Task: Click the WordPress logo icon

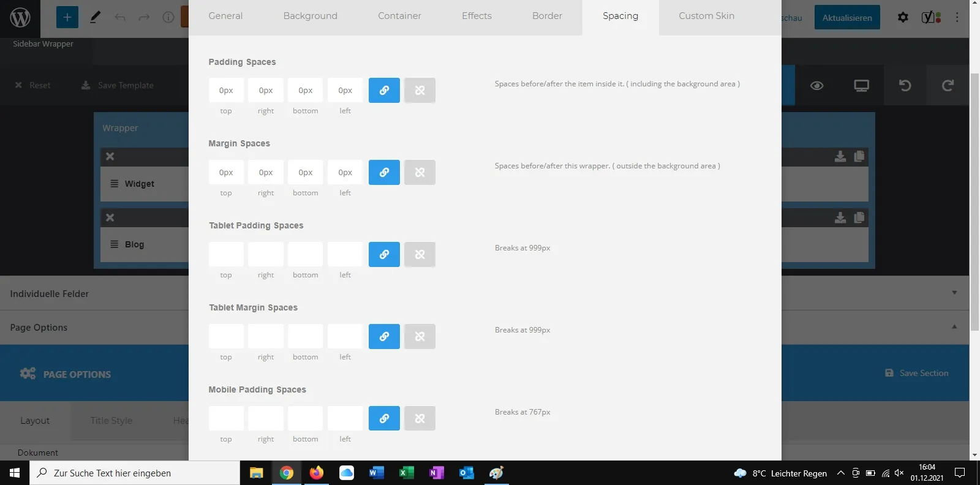Action: click(20, 17)
